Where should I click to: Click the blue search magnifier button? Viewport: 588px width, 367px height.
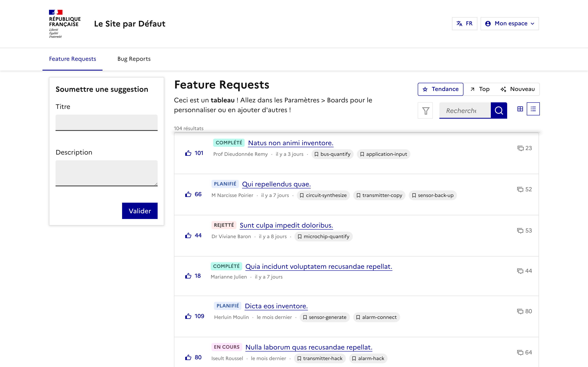pos(499,111)
